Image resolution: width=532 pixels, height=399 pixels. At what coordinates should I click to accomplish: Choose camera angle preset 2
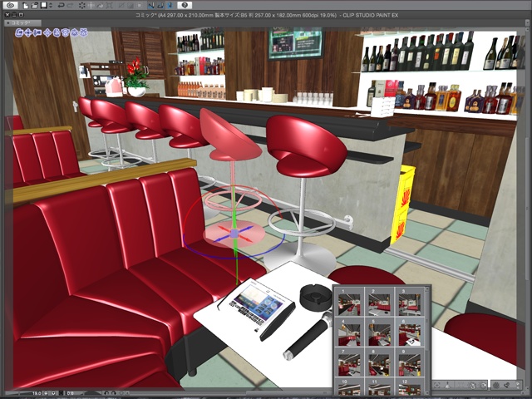click(x=379, y=303)
